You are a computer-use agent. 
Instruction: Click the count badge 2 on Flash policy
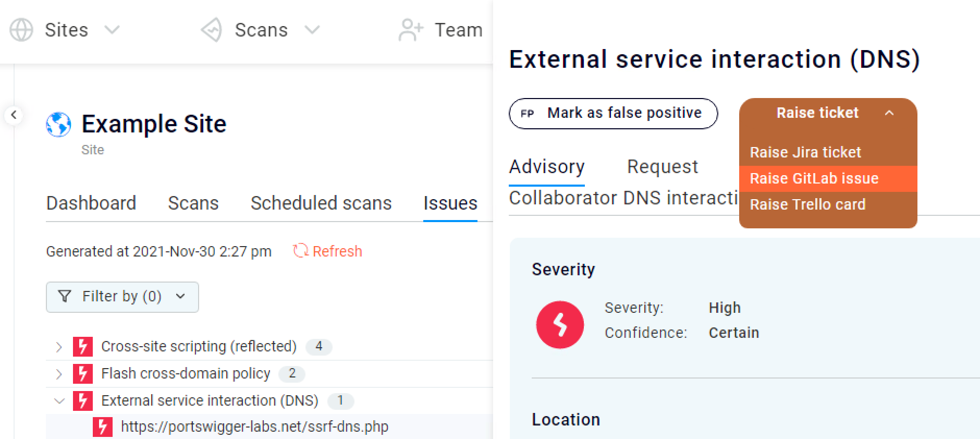pyautogui.click(x=292, y=374)
